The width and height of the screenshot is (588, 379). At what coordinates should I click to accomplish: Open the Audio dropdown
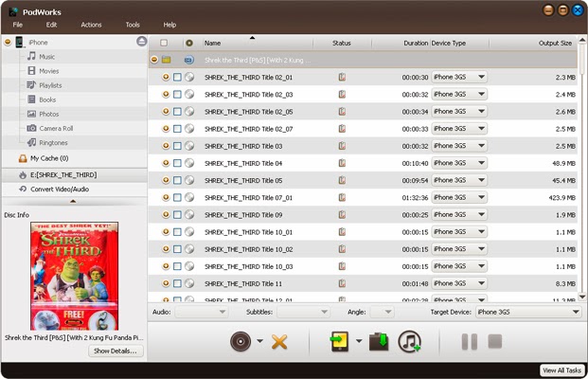click(202, 312)
